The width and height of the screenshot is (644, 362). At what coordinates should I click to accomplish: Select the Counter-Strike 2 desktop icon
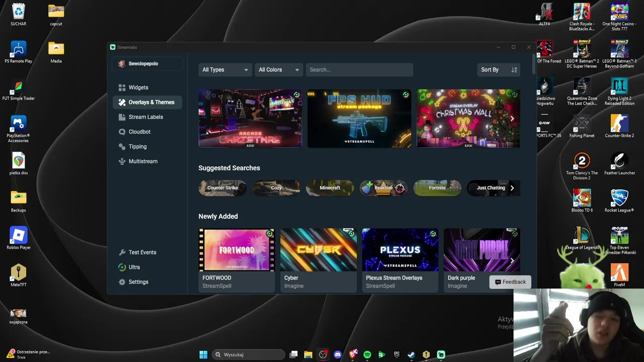[619, 126]
